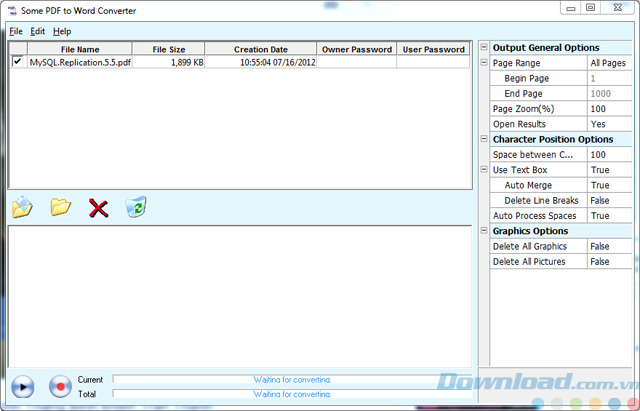Viewport: 640px width, 411px height.
Task: Toggle Delete All Graphics value False
Action: 610,246
